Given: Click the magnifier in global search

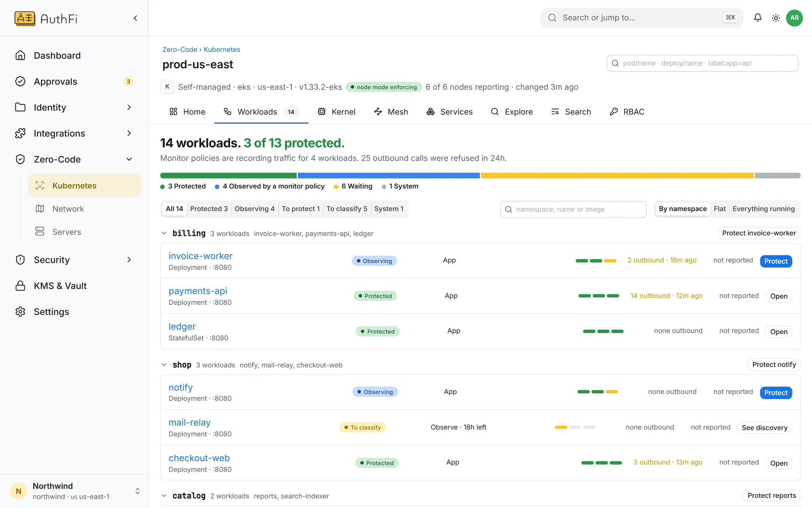Looking at the screenshot, I should click(x=552, y=18).
